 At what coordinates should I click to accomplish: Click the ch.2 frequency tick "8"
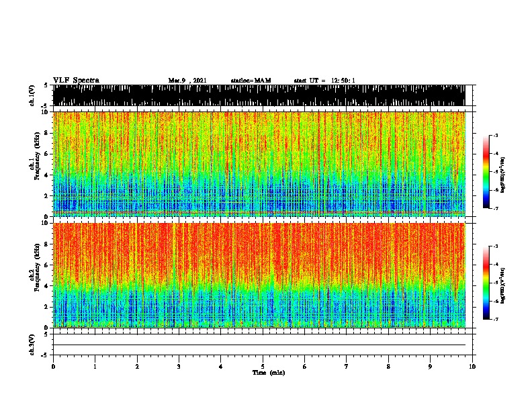click(x=46, y=244)
